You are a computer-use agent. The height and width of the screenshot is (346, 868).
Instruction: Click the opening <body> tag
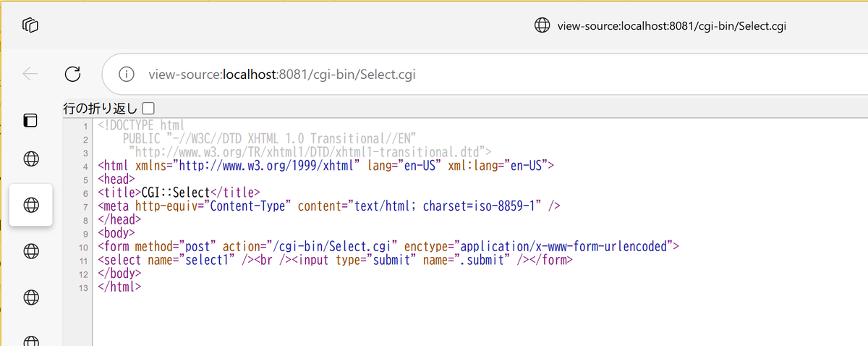tap(116, 233)
